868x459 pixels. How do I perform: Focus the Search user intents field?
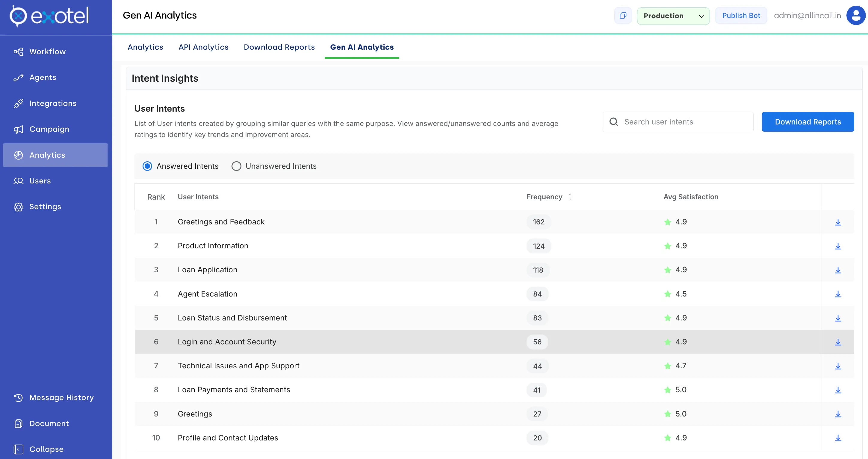678,122
